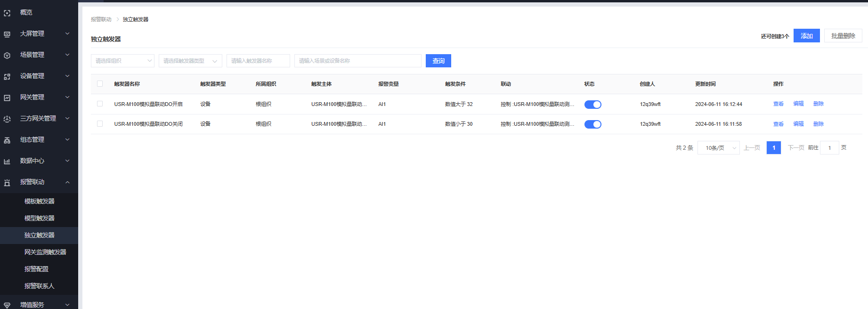Image resolution: width=868 pixels, height=309 pixels.
Task: Click the blue 添加 button
Action: (x=806, y=36)
